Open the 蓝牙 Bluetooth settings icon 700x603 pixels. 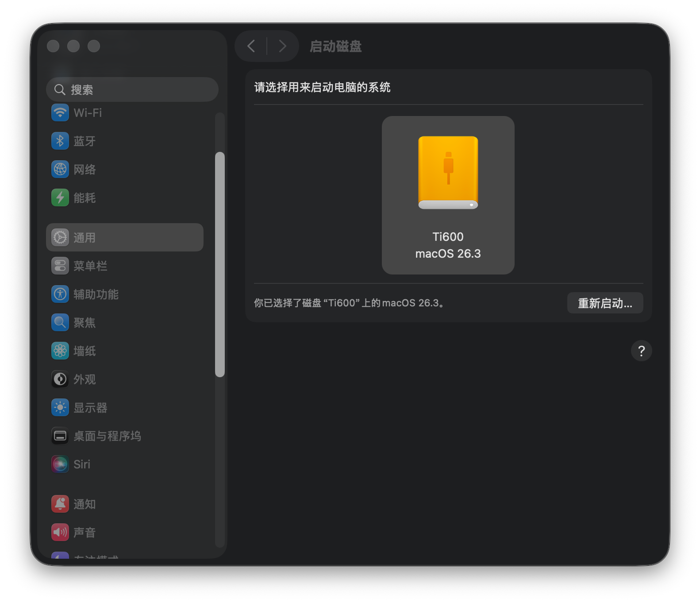(60, 141)
